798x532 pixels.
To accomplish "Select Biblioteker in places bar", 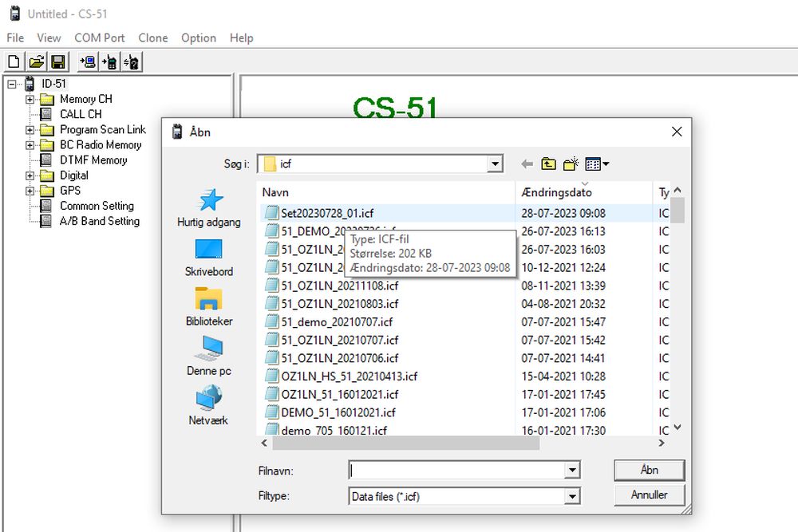I will click(x=208, y=307).
